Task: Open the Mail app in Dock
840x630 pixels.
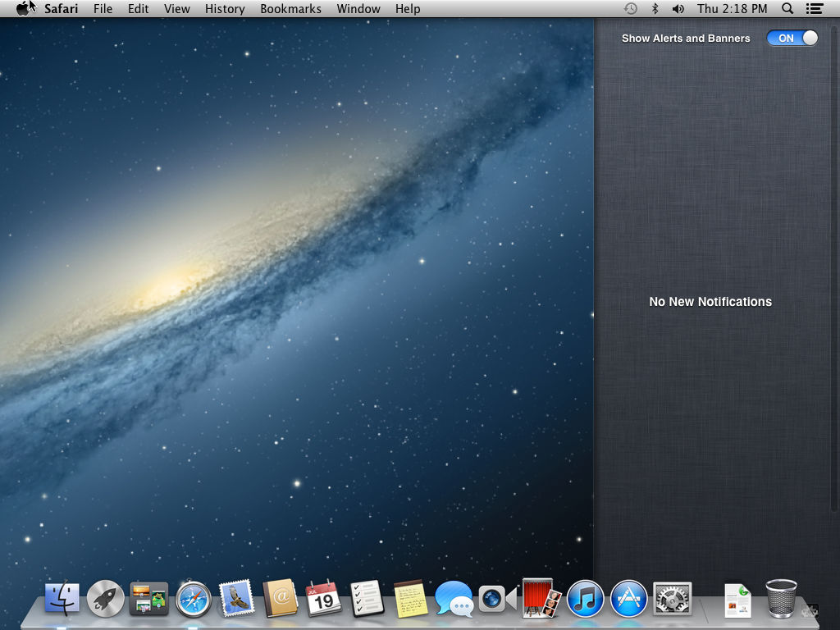Action: pyautogui.click(x=237, y=599)
